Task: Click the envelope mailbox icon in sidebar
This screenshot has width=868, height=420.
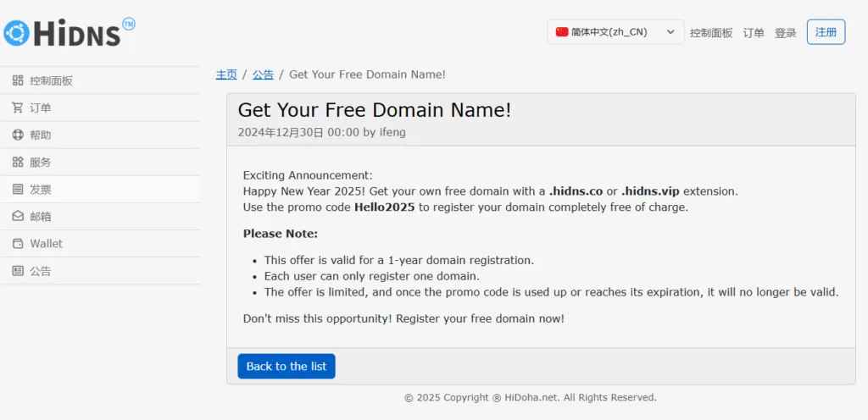Action: coord(18,217)
